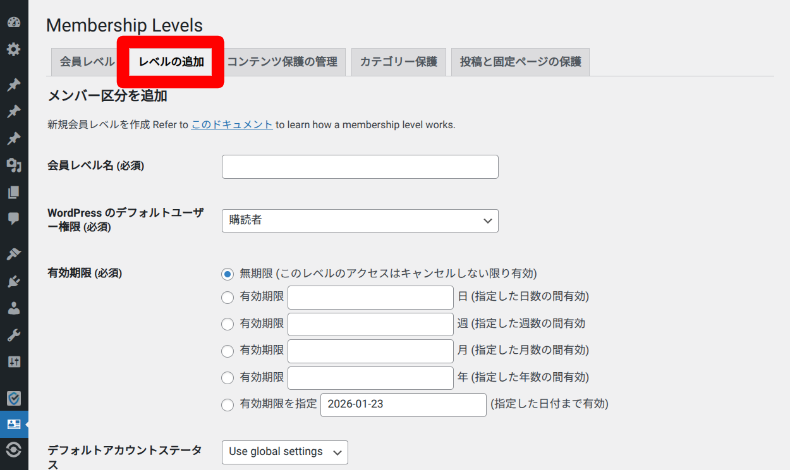Open the Plugins plug icon

(x=14, y=281)
